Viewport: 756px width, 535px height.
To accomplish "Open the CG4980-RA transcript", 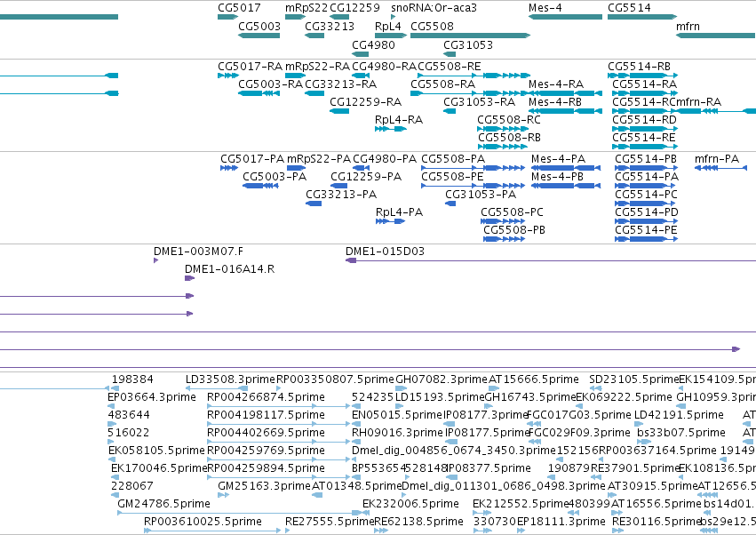I will click(x=361, y=76).
